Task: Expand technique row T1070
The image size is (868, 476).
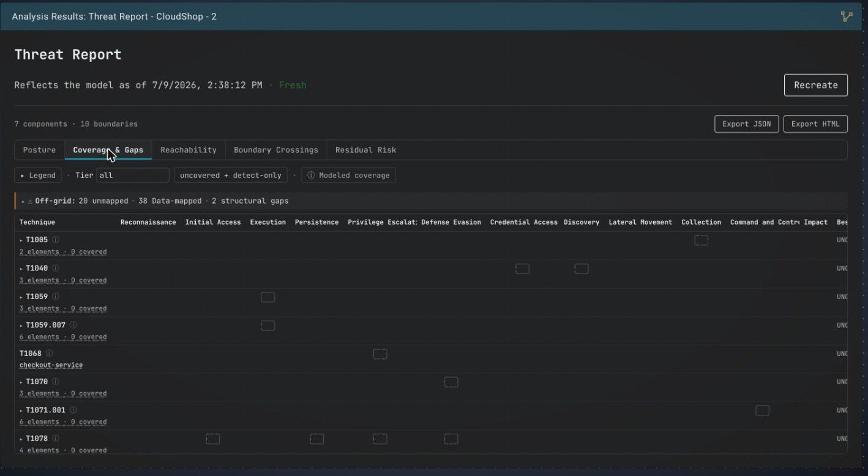Action: (x=21, y=382)
